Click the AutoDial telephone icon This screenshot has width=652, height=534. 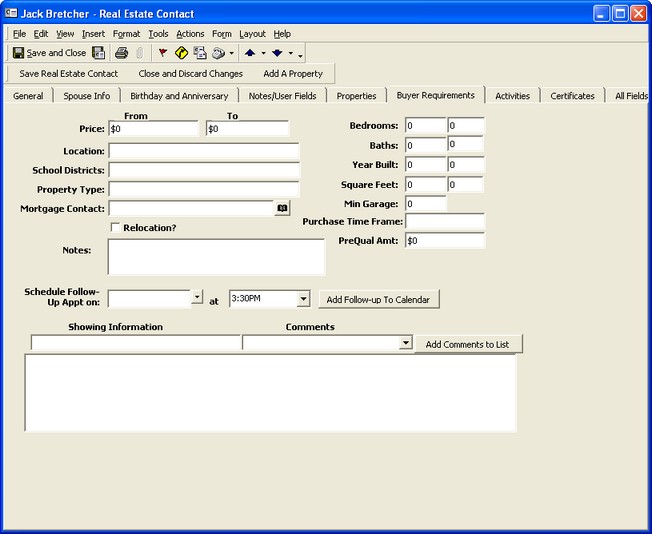(218, 53)
